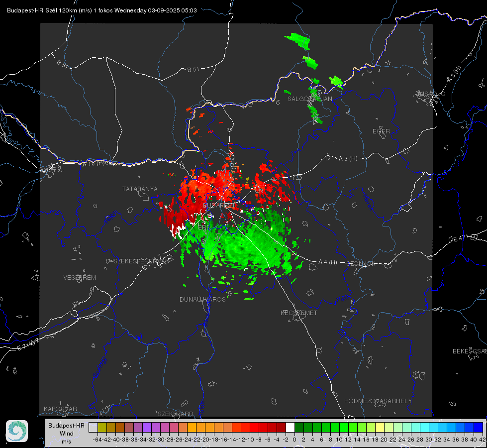Click the purple legend swatch between -34 and -32
The width and height of the screenshot is (487, 448).
point(147,427)
